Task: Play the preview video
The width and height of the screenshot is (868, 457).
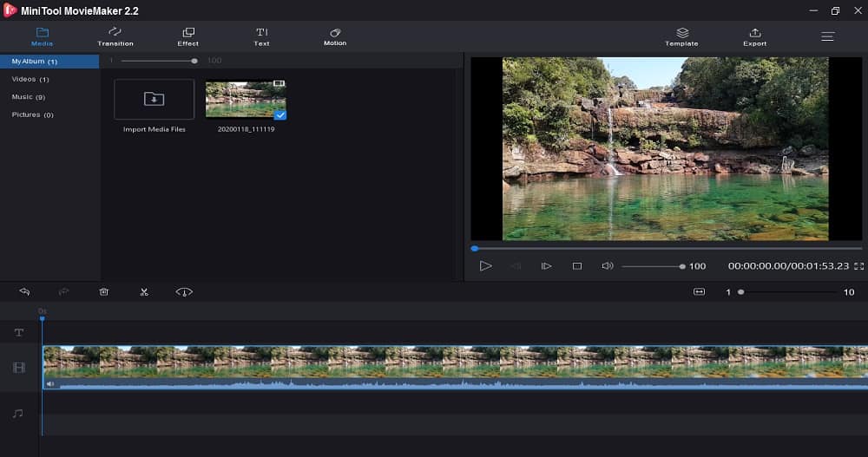Action: pos(485,266)
